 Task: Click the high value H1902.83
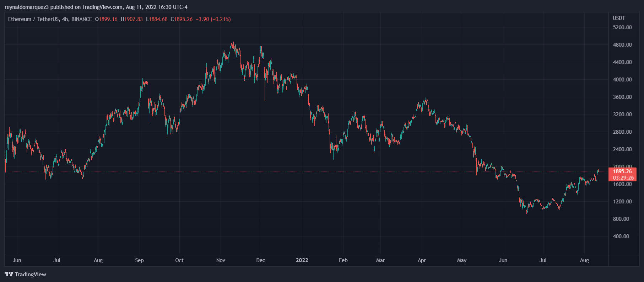(132, 19)
